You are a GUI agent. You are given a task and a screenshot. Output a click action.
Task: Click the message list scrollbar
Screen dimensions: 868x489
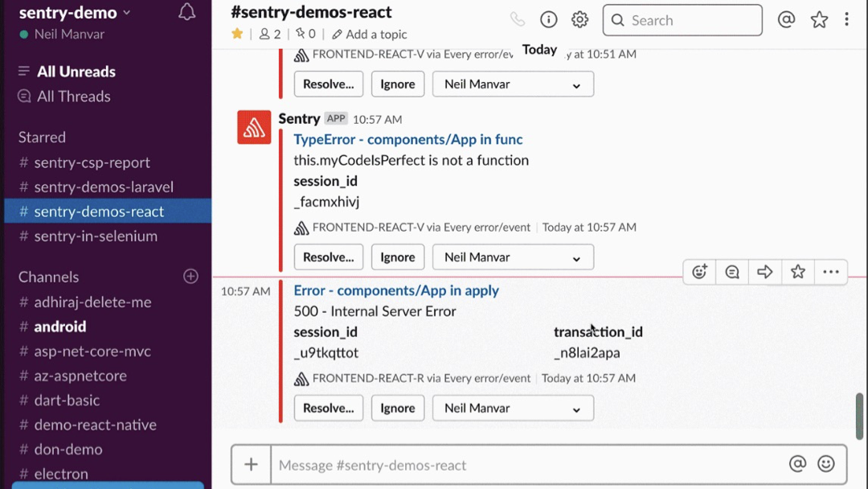859,416
